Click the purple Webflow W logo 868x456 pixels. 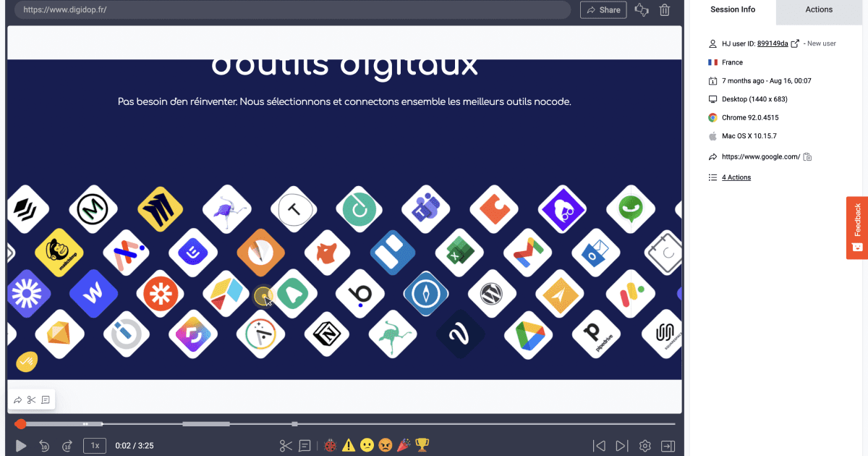[x=93, y=294]
